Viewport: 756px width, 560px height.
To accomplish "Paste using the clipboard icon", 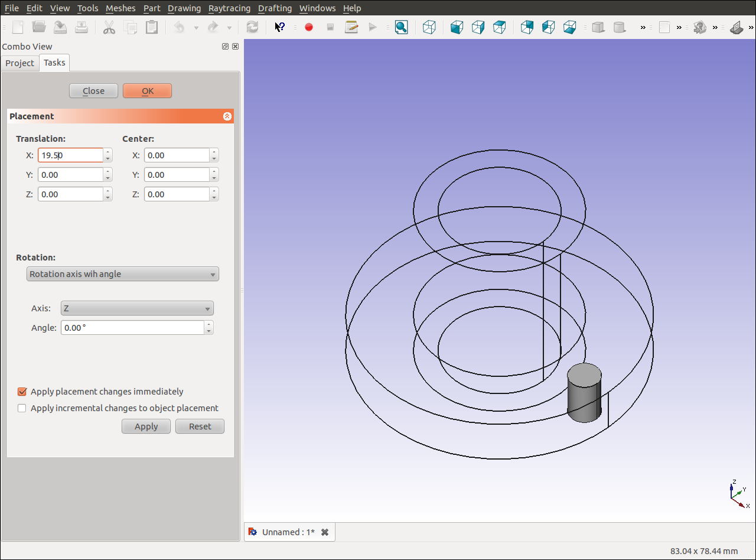I will coord(152,27).
